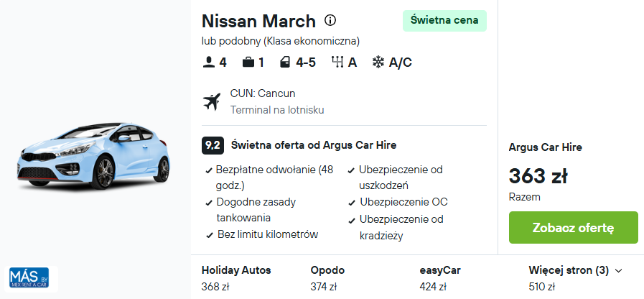Click the airplane pickup location icon
The image size is (644, 299).
pos(212,101)
